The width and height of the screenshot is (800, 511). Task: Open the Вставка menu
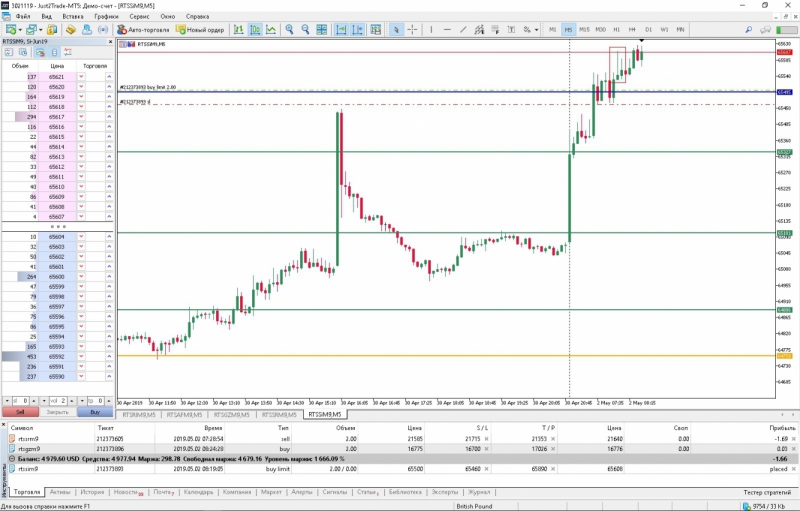pos(73,16)
